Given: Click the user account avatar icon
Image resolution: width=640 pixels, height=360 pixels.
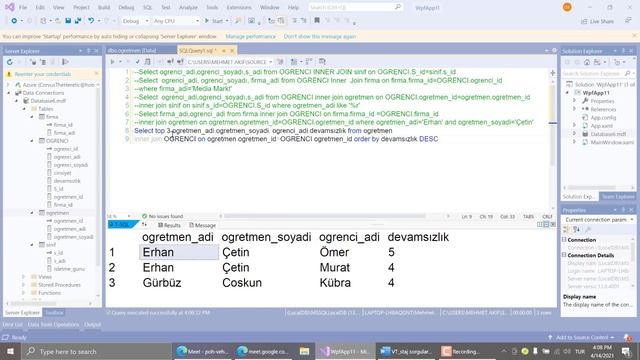Looking at the screenshot, I should click(567, 7).
